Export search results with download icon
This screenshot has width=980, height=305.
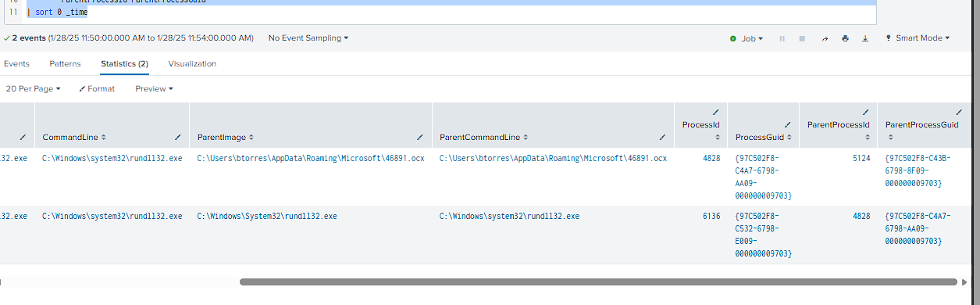(865, 38)
